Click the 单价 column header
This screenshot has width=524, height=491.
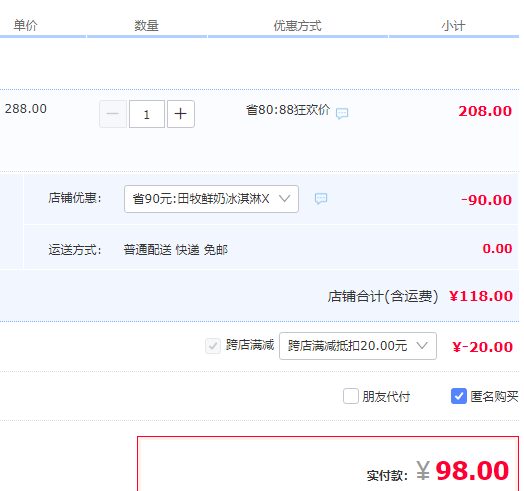[25, 26]
